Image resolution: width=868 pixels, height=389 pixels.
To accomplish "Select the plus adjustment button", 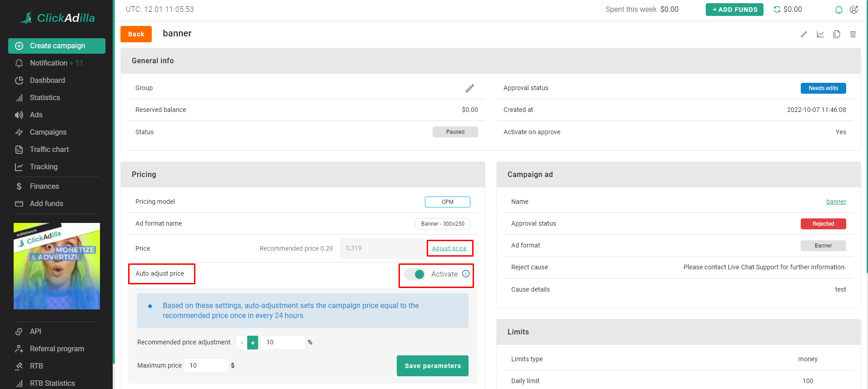I will click(x=253, y=343).
